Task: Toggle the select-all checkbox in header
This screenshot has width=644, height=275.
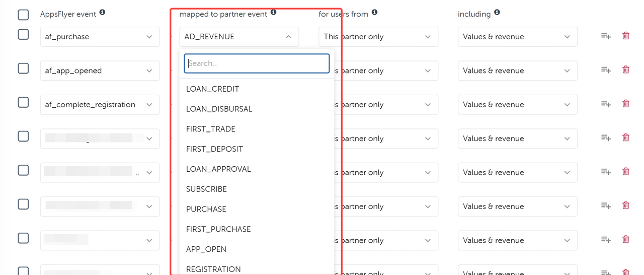Action: (23, 15)
